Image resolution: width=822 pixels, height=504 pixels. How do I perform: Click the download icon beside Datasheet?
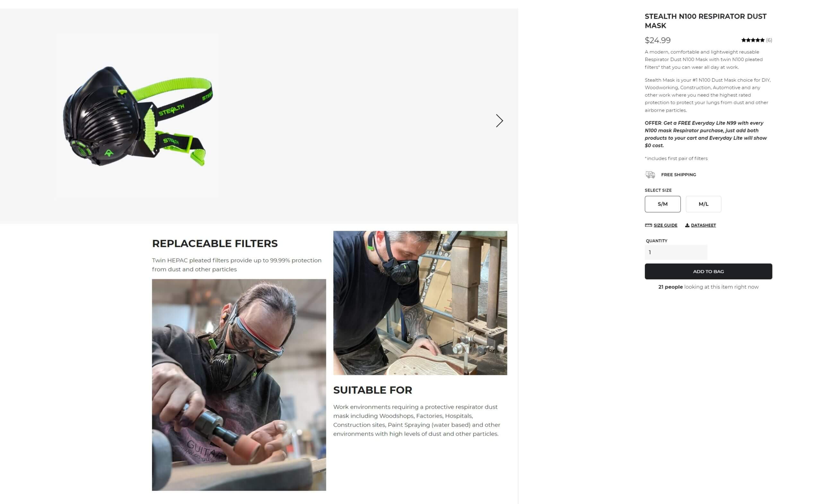[687, 225]
